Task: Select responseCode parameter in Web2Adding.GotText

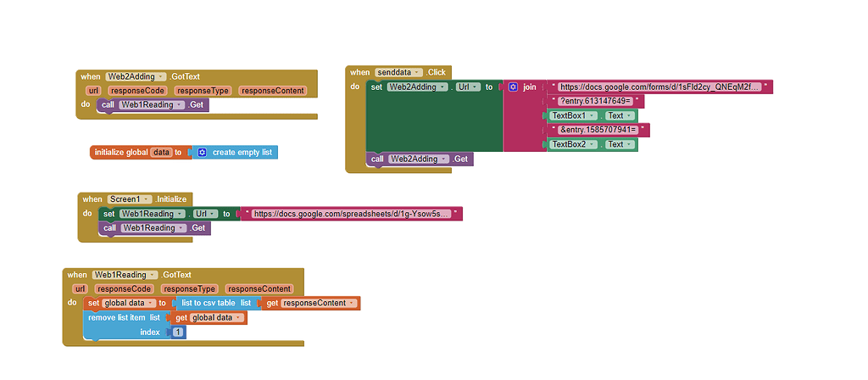Action: (x=136, y=91)
